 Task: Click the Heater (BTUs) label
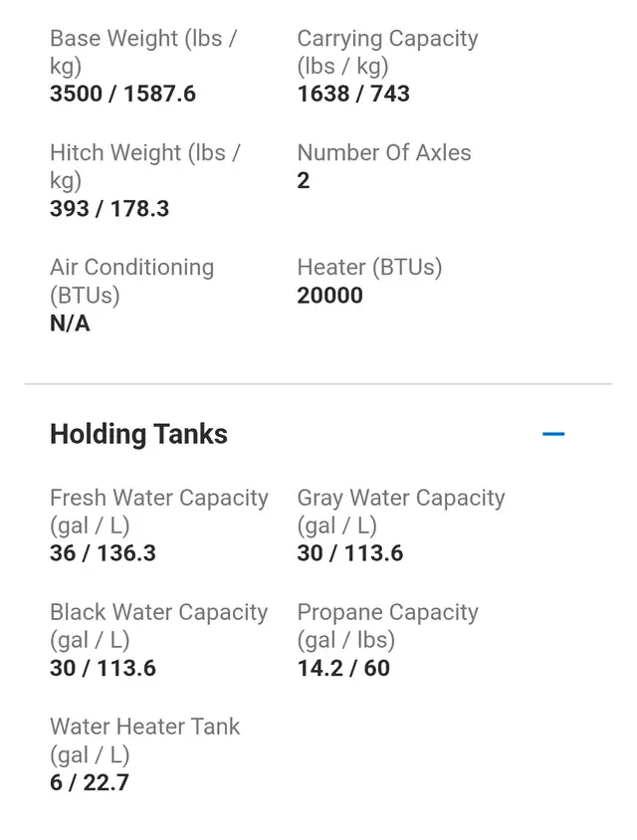point(369,268)
